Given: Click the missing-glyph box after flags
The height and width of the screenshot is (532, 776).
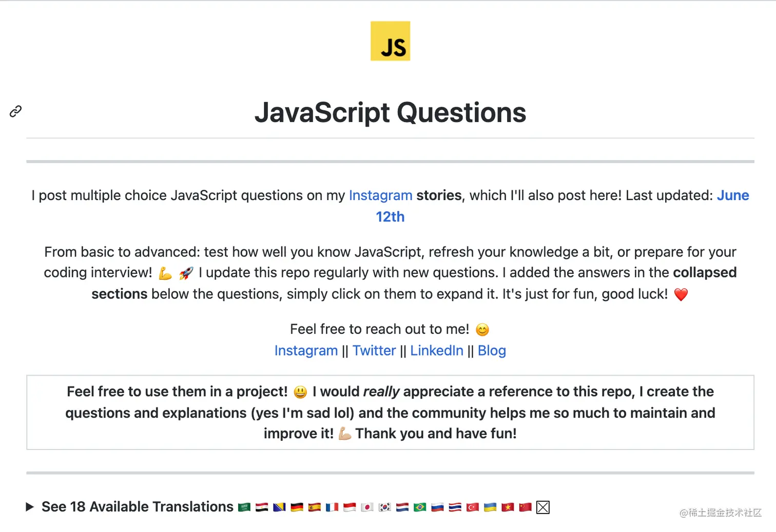Looking at the screenshot, I should 543,507.
